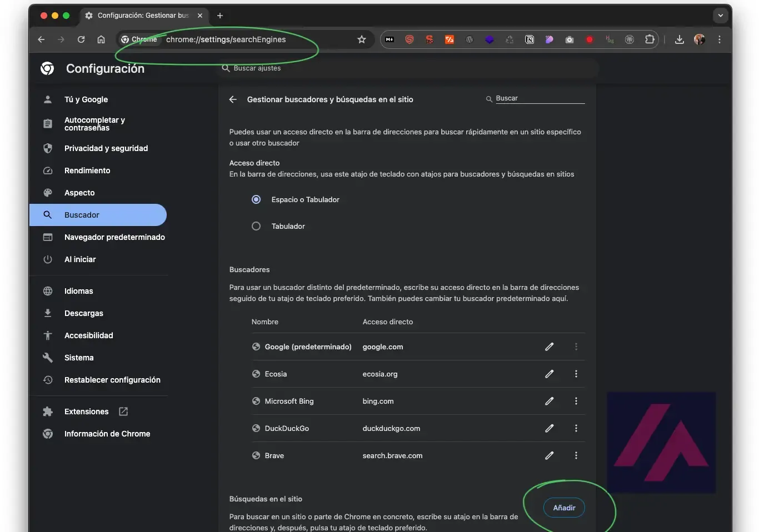Click the SEO extension icon
The width and height of the screenshot is (759, 532).
click(x=430, y=39)
